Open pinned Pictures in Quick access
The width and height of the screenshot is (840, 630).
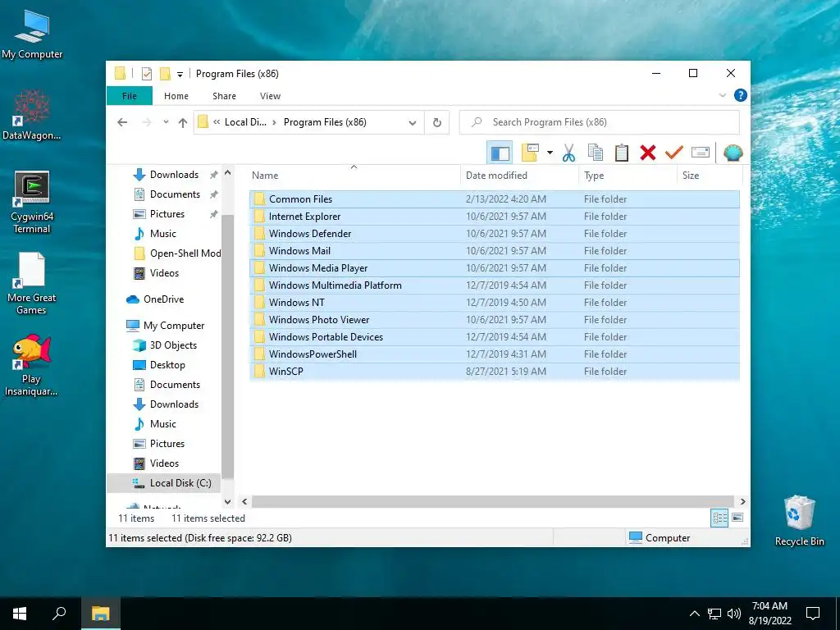[x=167, y=214]
